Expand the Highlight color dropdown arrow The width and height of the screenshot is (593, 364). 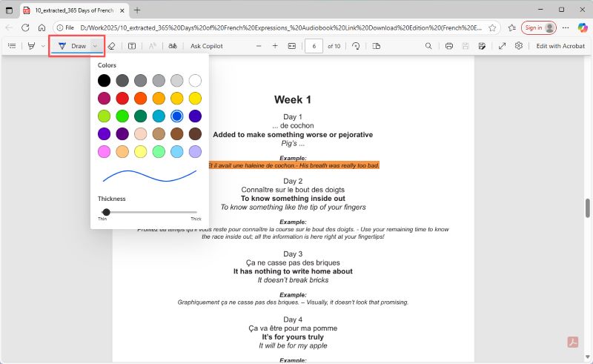click(43, 46)
